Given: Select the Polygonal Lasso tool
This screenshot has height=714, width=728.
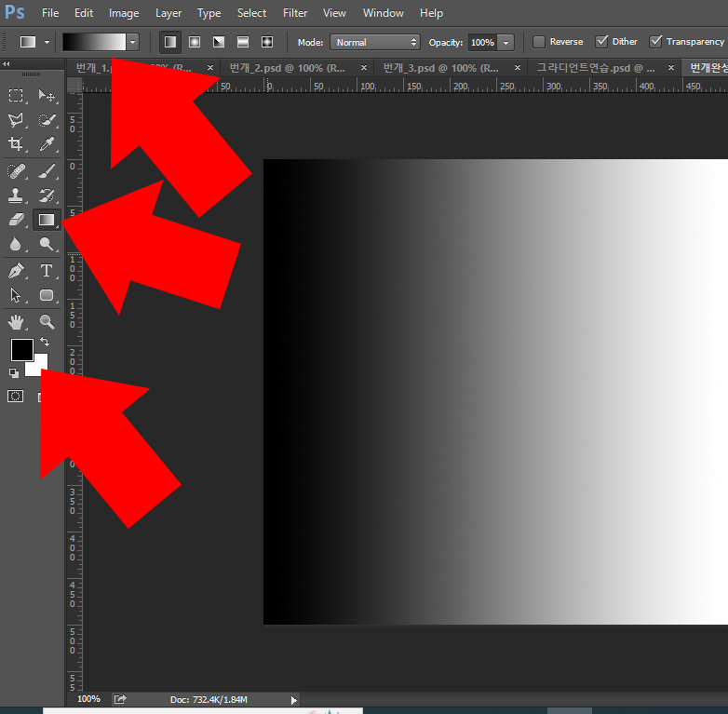Looking at the screenshot, I should point(16,120).
